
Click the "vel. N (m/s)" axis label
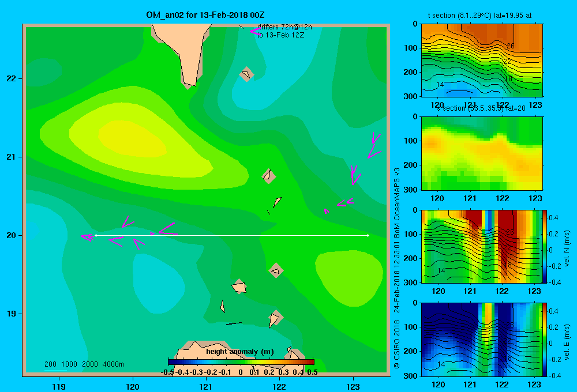[x=567, y=248]
